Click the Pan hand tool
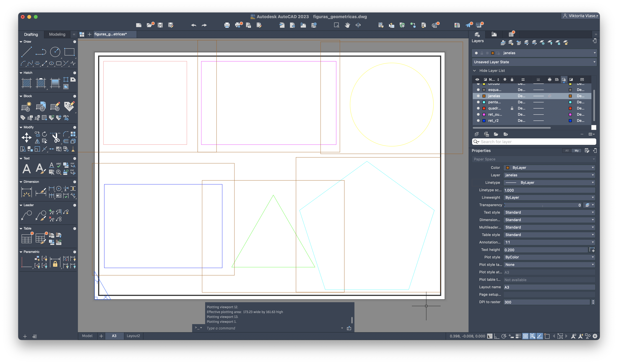 pyautogui.click(x=347, y=25)
